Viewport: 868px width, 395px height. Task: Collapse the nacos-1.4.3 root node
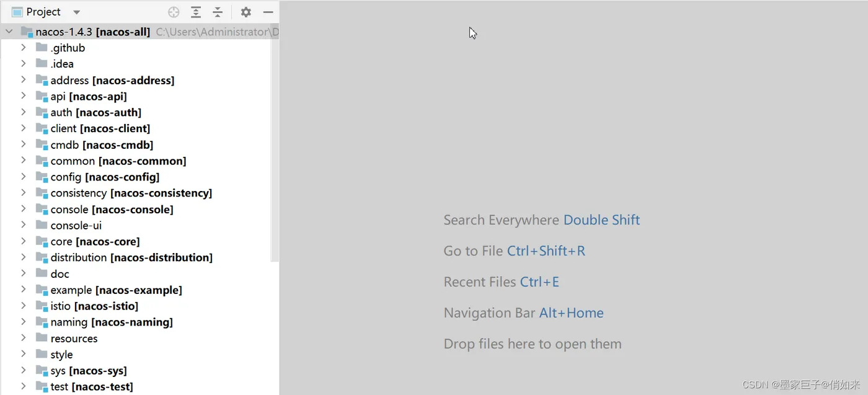(9, 31)
